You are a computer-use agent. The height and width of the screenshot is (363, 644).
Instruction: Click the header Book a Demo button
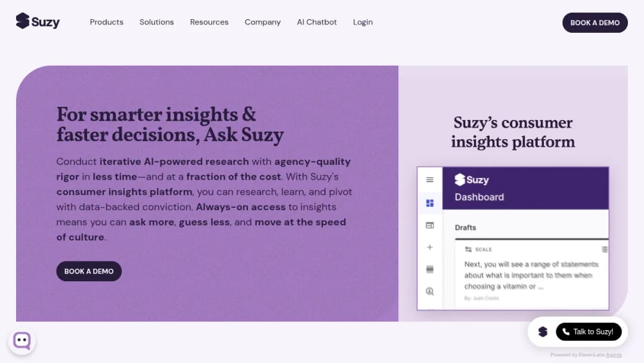coord(595,23)
